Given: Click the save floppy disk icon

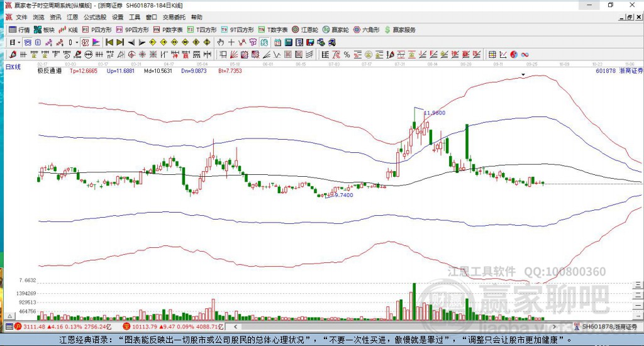Looking at the screenshot, I should (x=310, y=42).
